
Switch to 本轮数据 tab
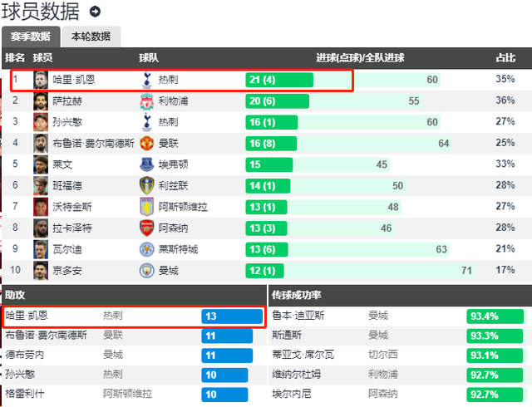coord(91,37)
